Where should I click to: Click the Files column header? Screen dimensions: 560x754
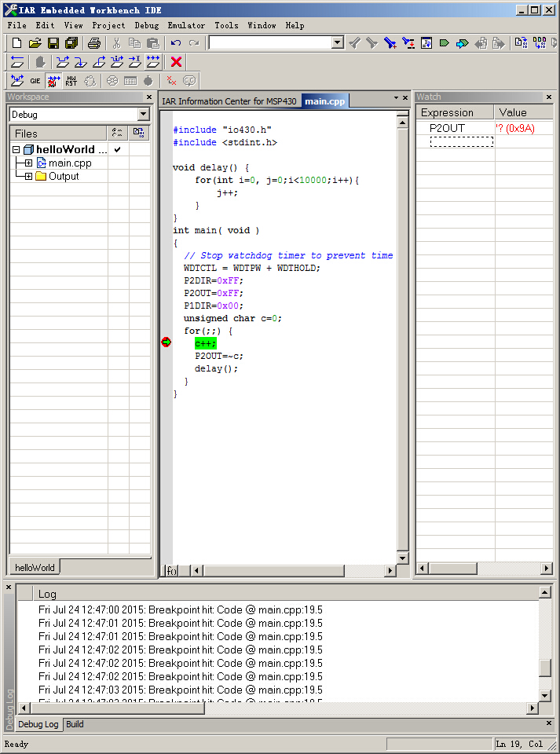coord(58,134)
